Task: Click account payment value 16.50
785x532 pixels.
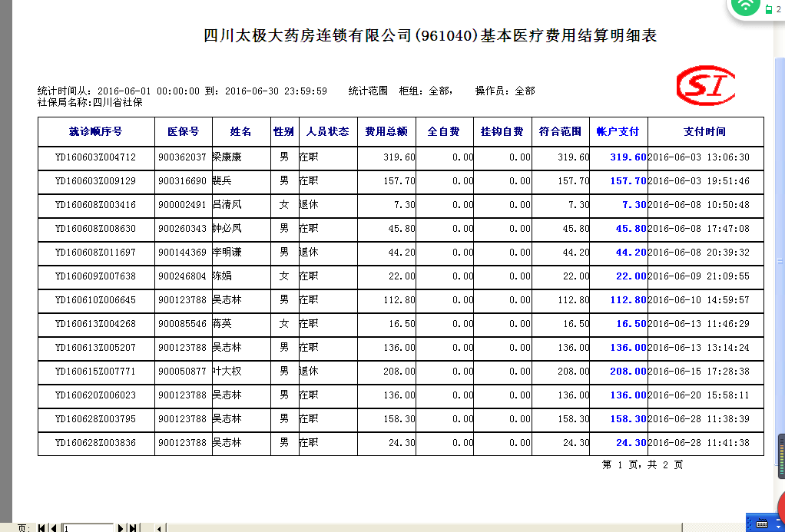Action: pyautogui.click(x=631, y=324)
